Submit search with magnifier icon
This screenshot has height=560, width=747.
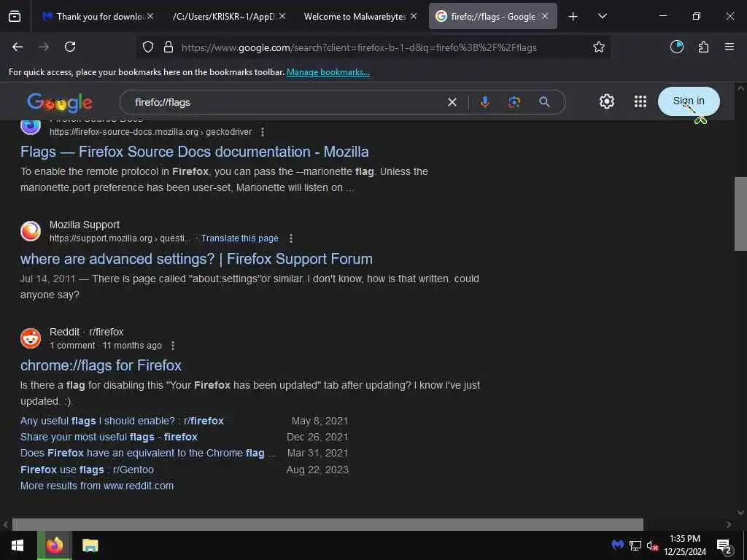pyautogui.click(x=544, y=102)
